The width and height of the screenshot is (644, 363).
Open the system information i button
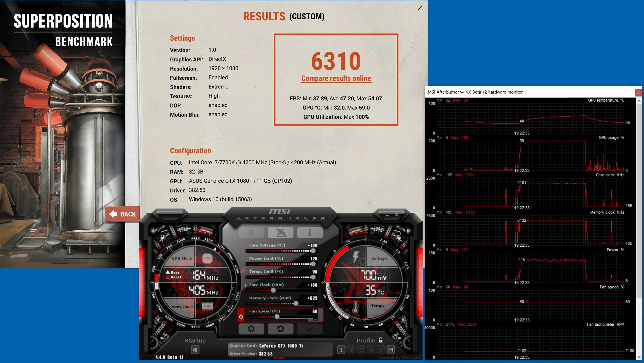click(310, 233)
